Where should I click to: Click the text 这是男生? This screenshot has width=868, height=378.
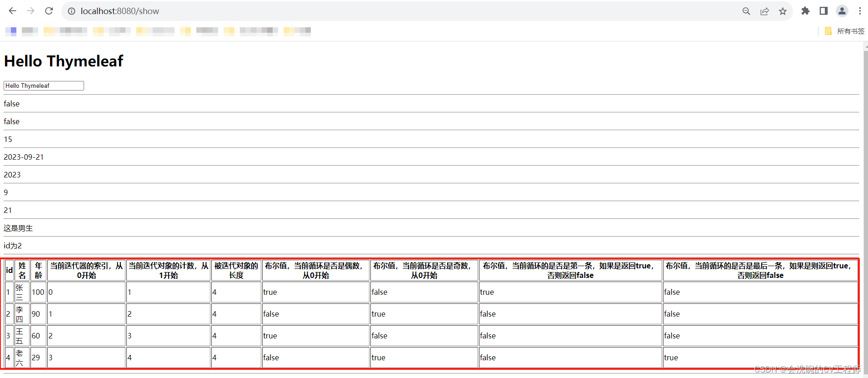point(18,228)
